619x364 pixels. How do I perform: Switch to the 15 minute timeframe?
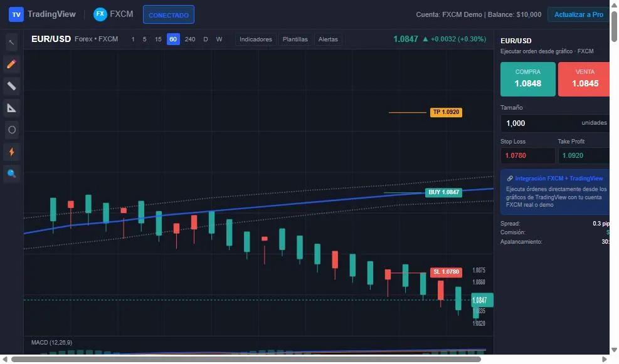pos(158,39)
